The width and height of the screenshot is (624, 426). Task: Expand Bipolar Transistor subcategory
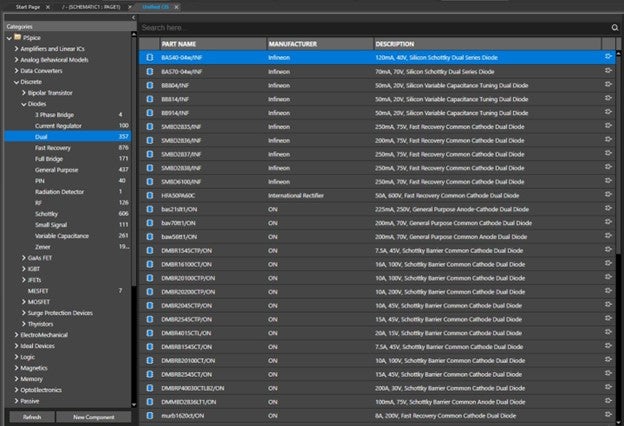24,93
